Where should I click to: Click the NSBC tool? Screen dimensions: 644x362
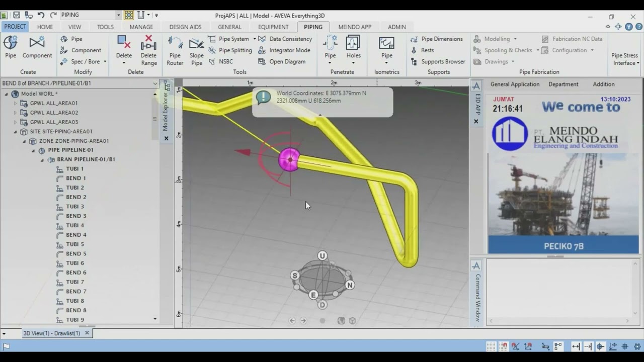(x=221, y=61)
